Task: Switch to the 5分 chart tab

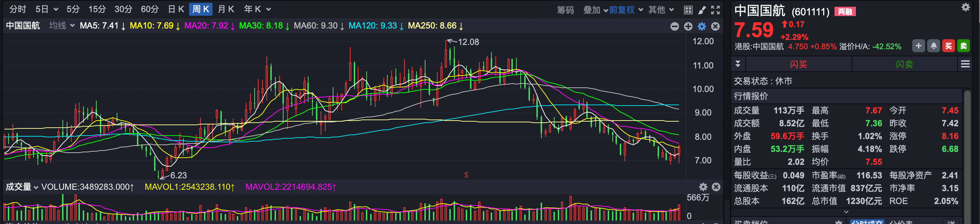Action: [73, 9]
